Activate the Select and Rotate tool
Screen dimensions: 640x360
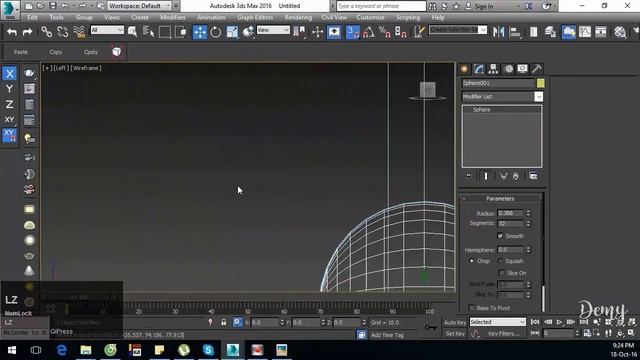point(216,32)
